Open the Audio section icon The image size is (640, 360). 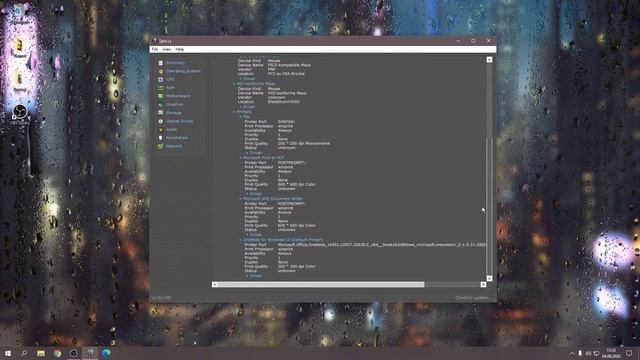[x=160, y=129]
